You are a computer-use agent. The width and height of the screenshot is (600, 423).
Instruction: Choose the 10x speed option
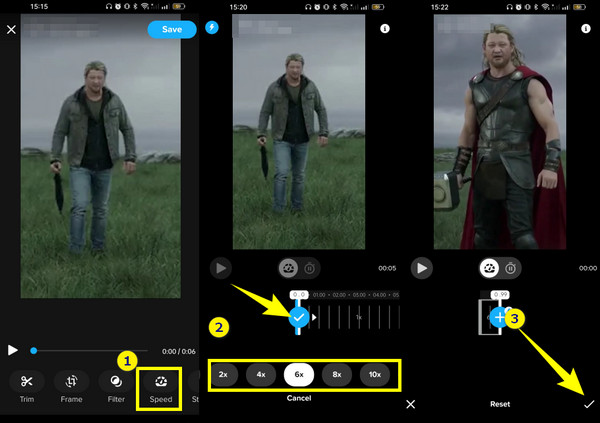pos(375,374)
